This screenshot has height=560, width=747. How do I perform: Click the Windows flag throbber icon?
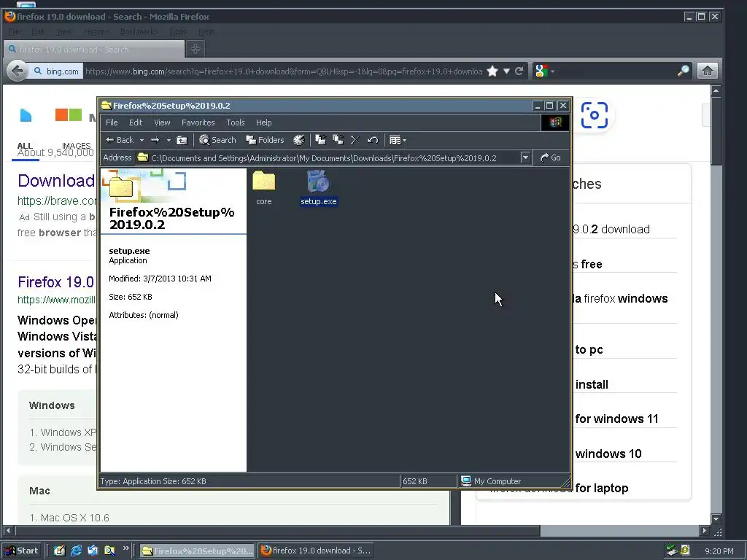coord(555,122)
